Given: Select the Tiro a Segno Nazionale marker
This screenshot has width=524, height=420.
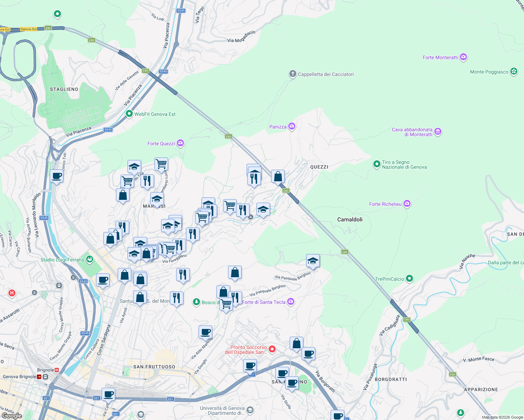Looking at the screenshot, I should click(377, 164).
